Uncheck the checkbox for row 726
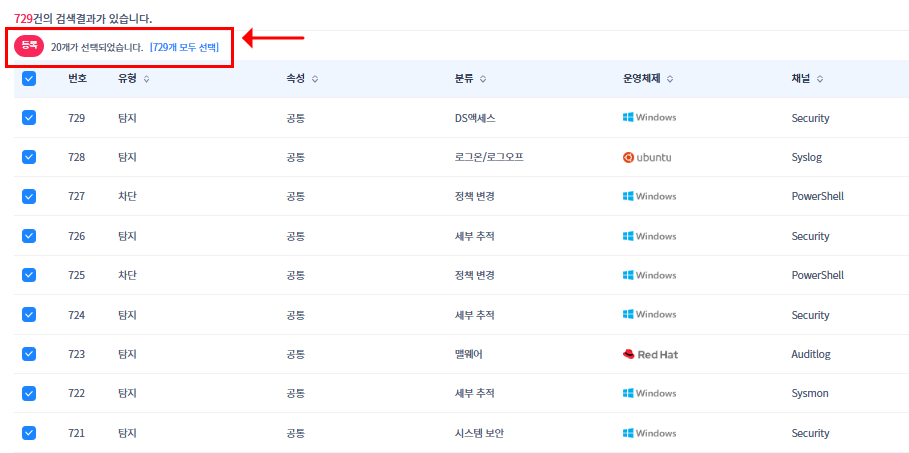Screen dimensions: 909x453 [29, 236]
